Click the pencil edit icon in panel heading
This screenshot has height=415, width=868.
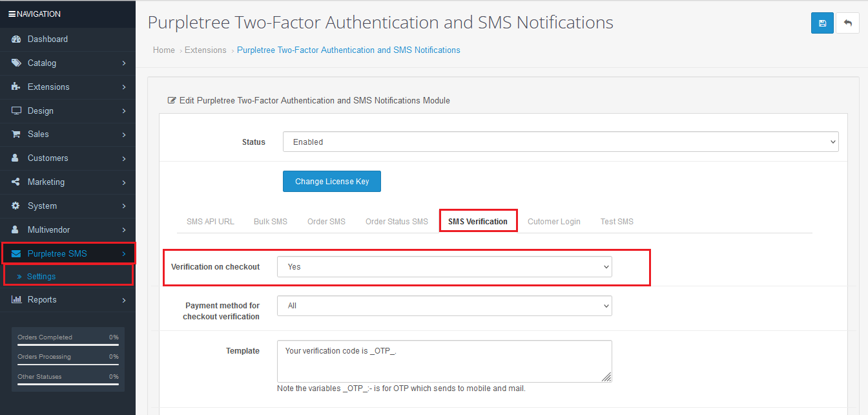pyautogui.click(x=172, y=100)
